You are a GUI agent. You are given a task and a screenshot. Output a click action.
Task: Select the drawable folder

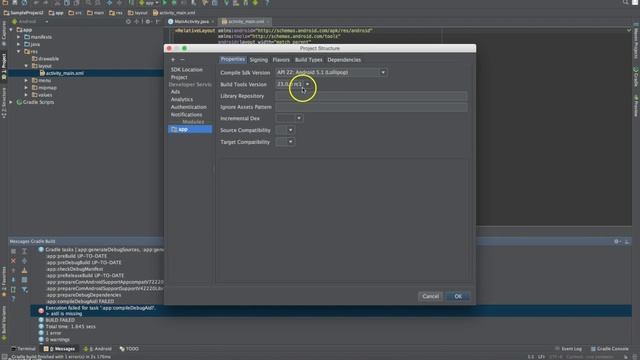(x=45, y=59)
